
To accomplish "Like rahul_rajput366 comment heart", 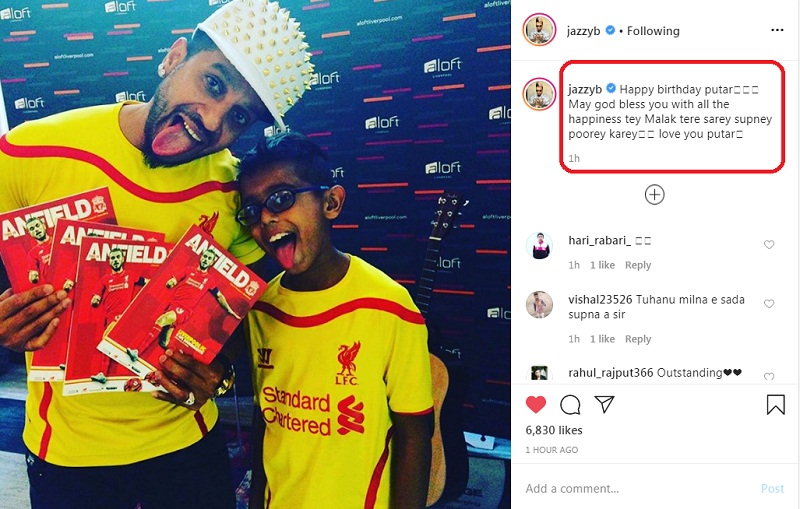I will click(769, 376).
